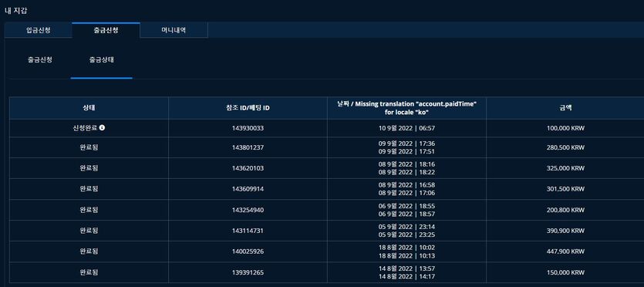Click 완료됨 status in row 143801237

[x=89, y=147]
